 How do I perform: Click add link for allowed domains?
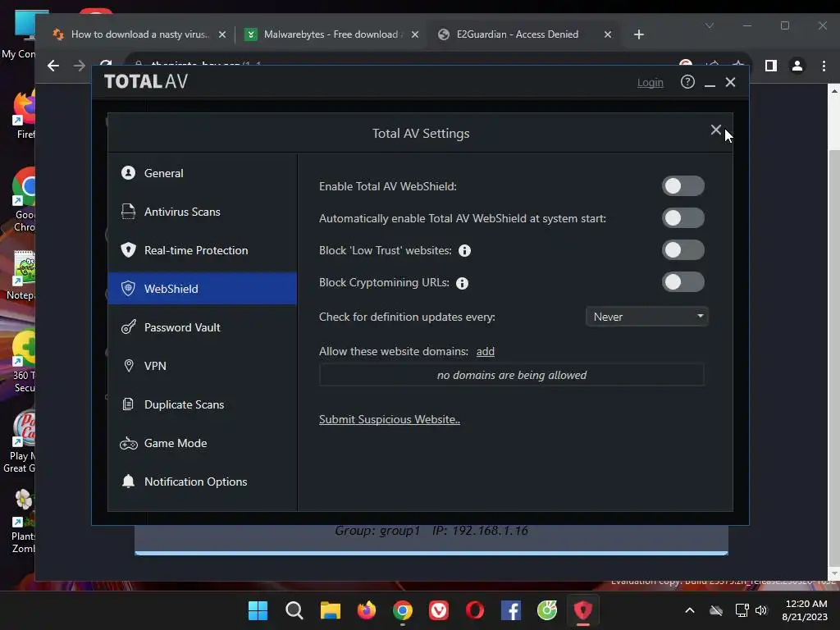[486, 351]
